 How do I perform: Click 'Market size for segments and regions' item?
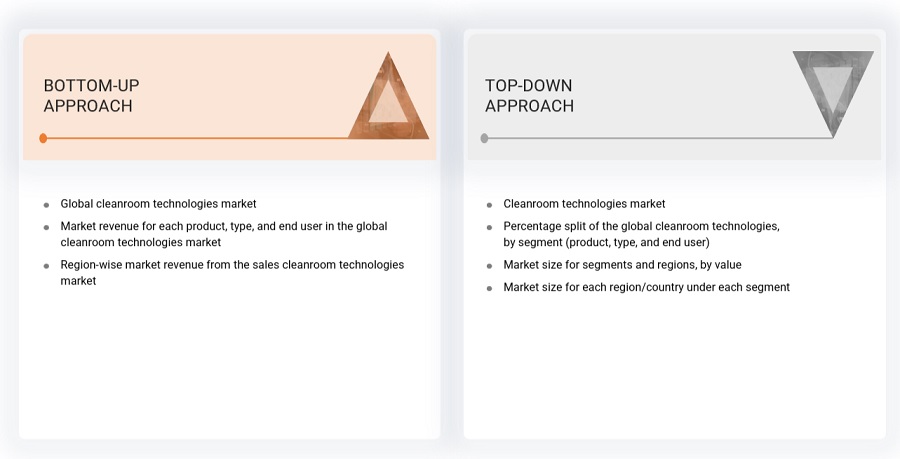pyautogui.click(x=622, y=265)
